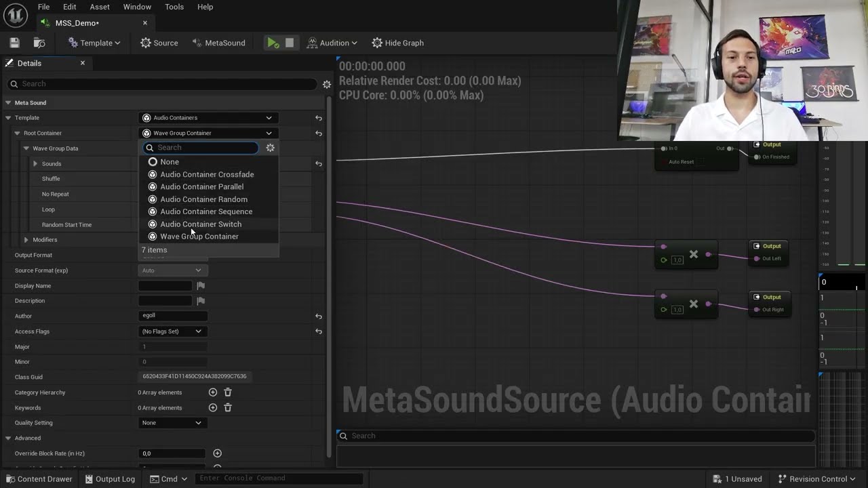Open the gear options in container picker
The width and height of the screenshot is (868, 488).
(x=270, y=148)
